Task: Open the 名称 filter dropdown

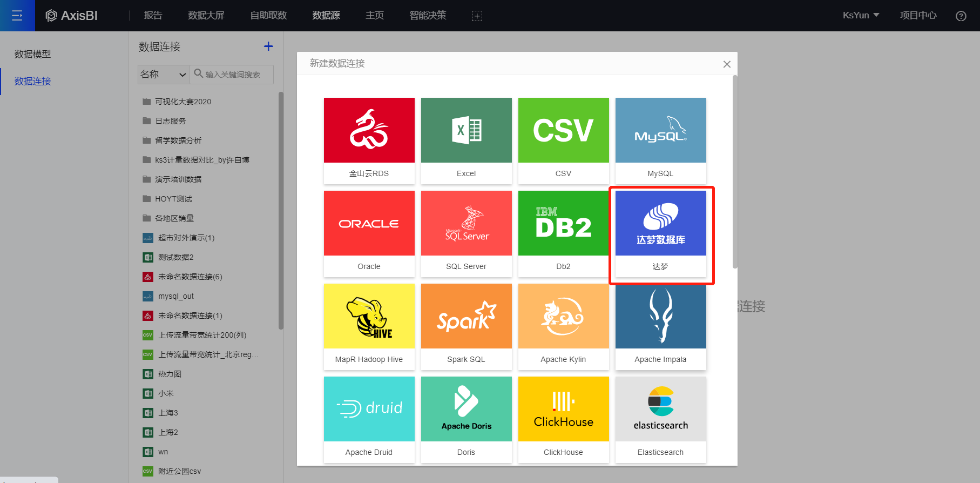Action: 164,75
